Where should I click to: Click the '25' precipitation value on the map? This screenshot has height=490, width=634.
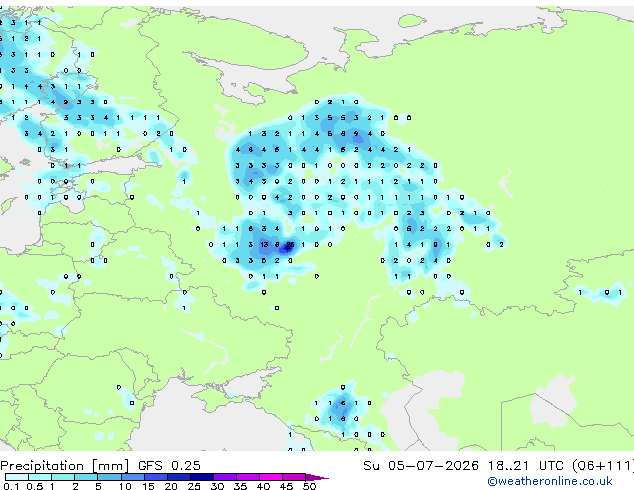tap(290, 245)
